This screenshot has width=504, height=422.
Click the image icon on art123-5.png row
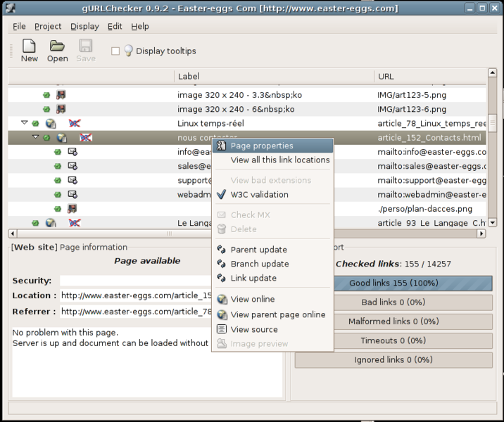(61, 95)
